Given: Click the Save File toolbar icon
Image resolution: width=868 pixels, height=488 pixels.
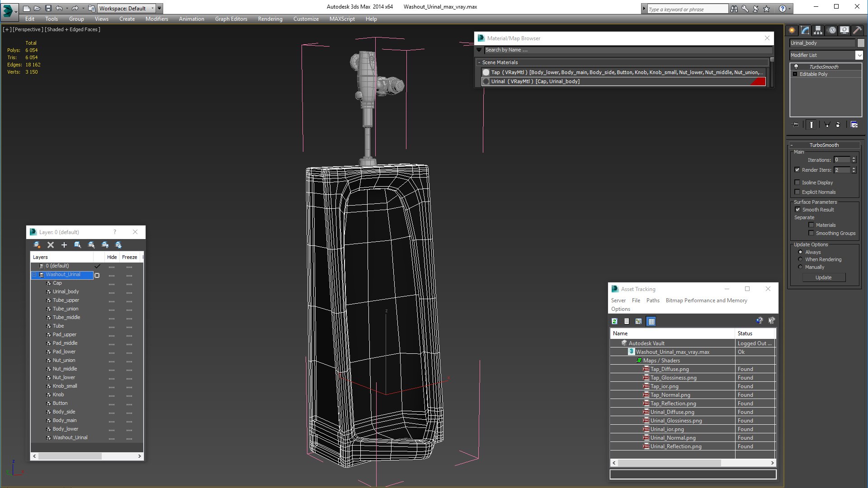Looking at the screenshot, I should (48, 8).
